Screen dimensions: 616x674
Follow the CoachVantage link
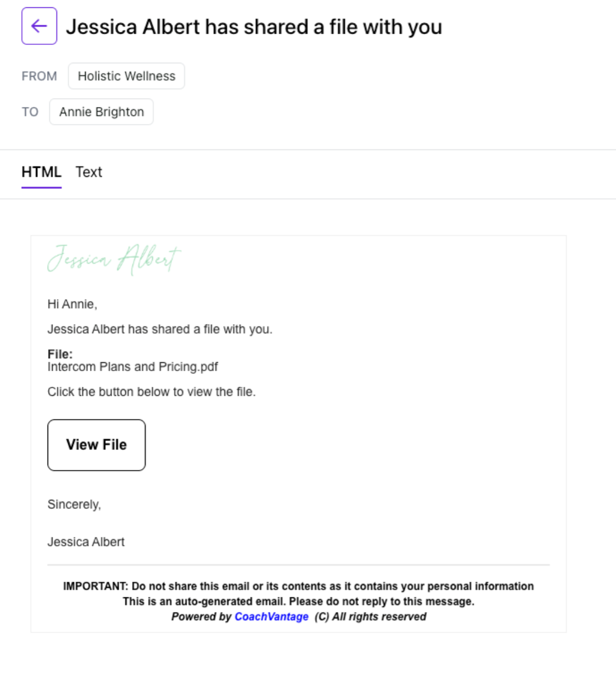coord(271,616)
